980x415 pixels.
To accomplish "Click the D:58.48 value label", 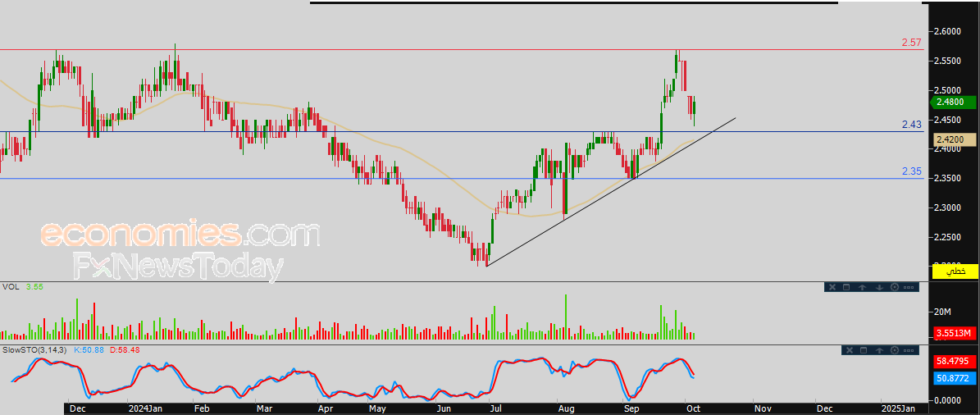I will click(125, 350).
